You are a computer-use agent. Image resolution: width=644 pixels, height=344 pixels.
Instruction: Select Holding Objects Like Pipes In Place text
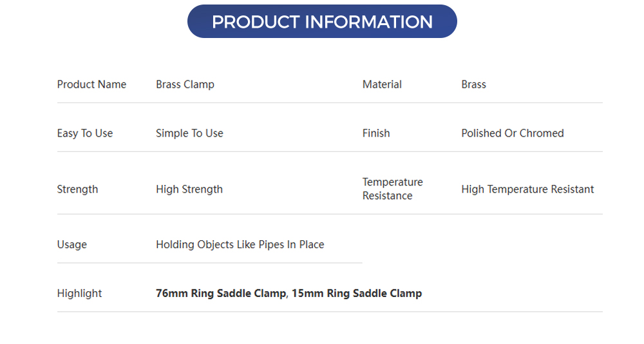click(x=240, y=245)
